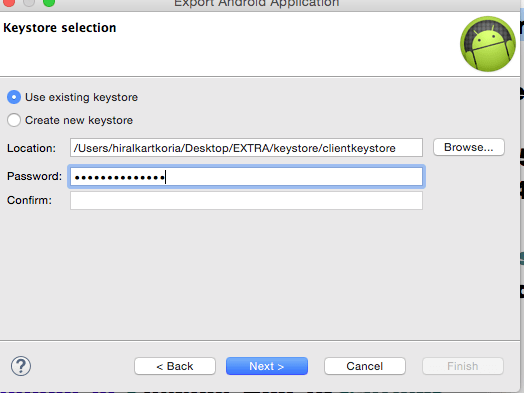Image resolution: width=524 pixels, height=393 pixels.
Task: Focus the empty Confirm field
Action: [246, 201]
